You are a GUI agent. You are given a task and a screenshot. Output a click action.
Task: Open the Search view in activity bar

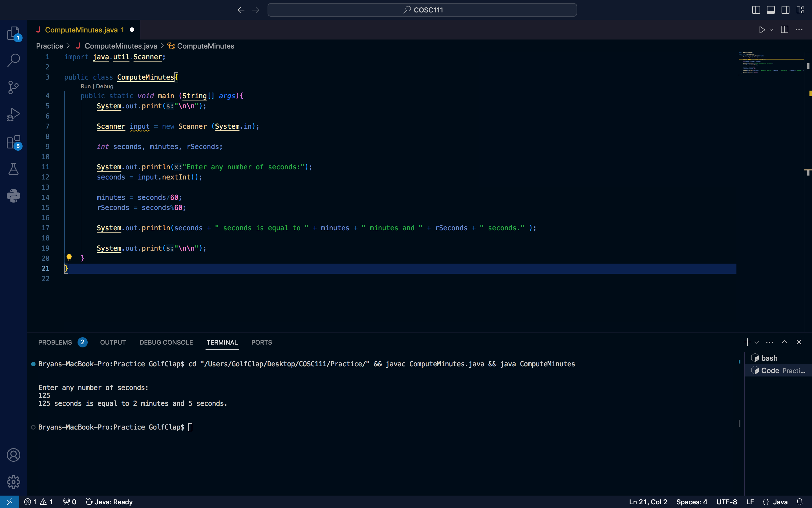point(14,60)
